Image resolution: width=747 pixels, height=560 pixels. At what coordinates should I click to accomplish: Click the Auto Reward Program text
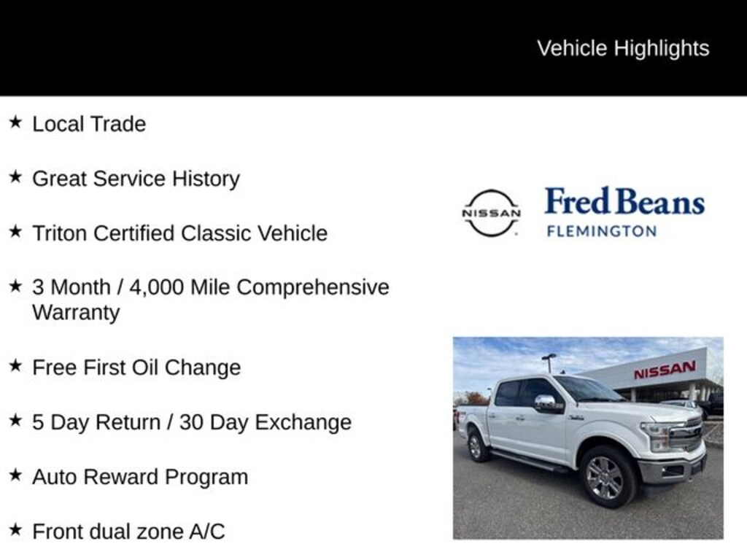140,477
